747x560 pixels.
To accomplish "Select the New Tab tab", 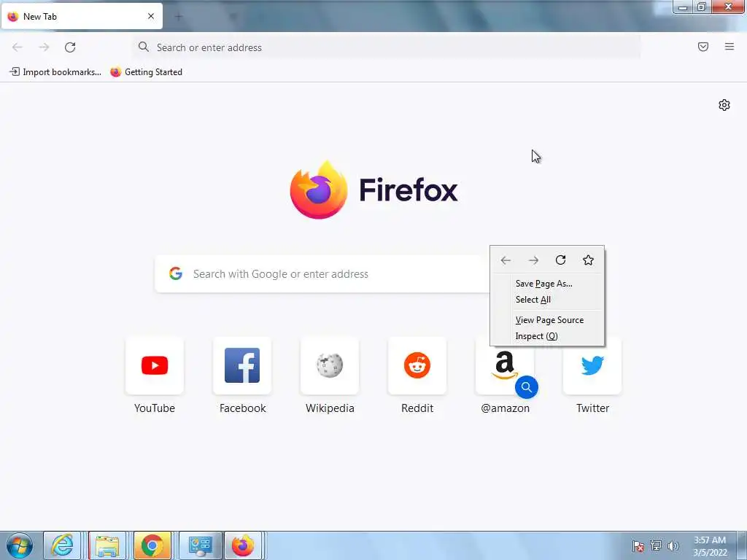I will tap(82, 16).
